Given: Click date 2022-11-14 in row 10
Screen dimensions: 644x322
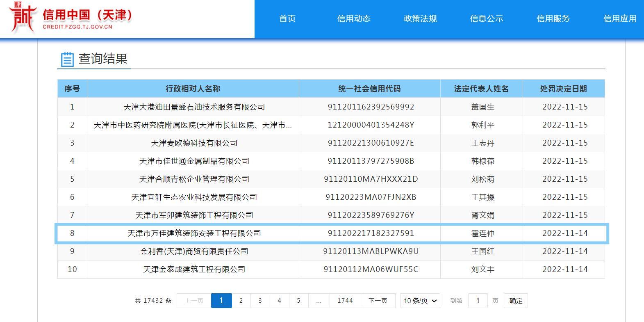Looking at the screenshot, I should (565, 269).
